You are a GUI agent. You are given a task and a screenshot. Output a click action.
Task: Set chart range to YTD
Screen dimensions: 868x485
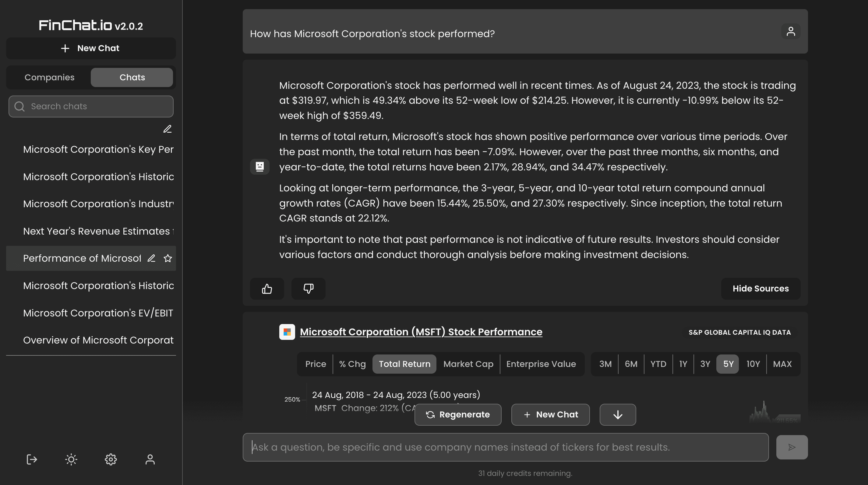[658, 364]
